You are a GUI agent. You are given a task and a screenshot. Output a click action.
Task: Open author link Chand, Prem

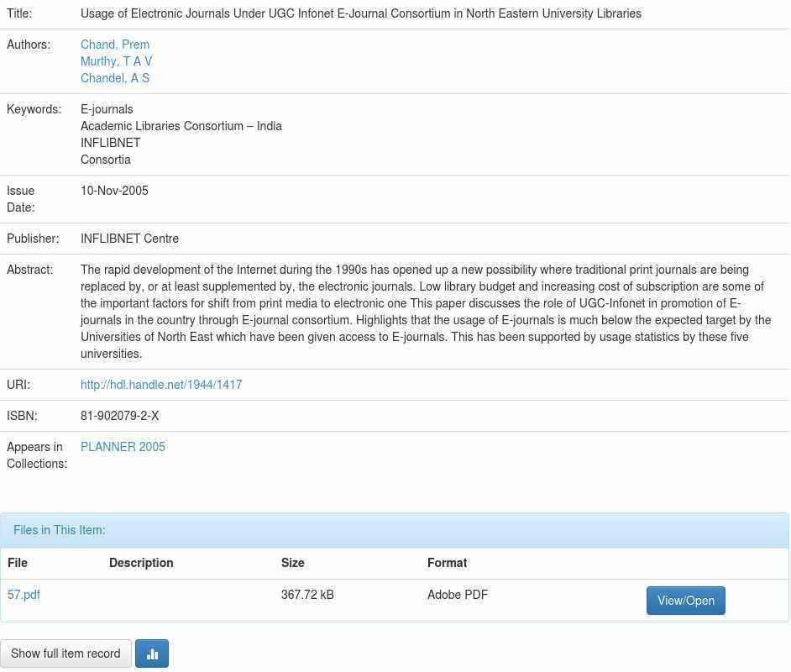tap(115, 45)
